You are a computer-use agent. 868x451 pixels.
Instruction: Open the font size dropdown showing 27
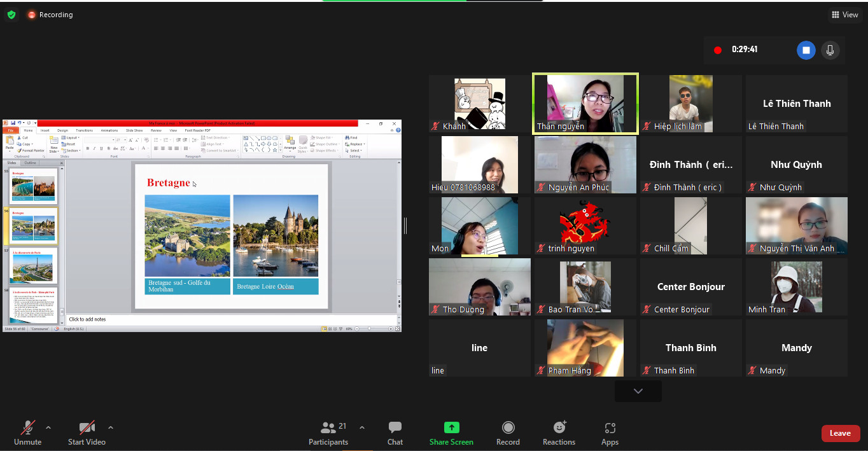click(x=121, y=140)
